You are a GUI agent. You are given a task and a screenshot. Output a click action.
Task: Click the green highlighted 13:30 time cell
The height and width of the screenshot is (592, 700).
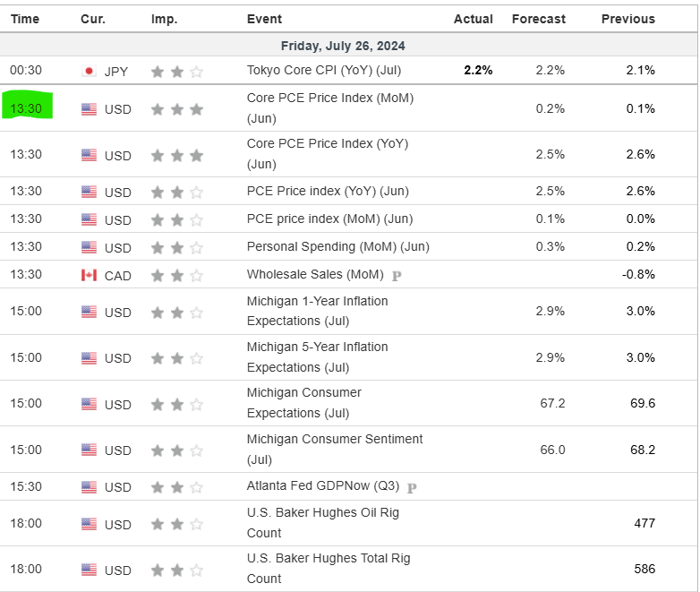pyautogui.click(x=28, y=108)
